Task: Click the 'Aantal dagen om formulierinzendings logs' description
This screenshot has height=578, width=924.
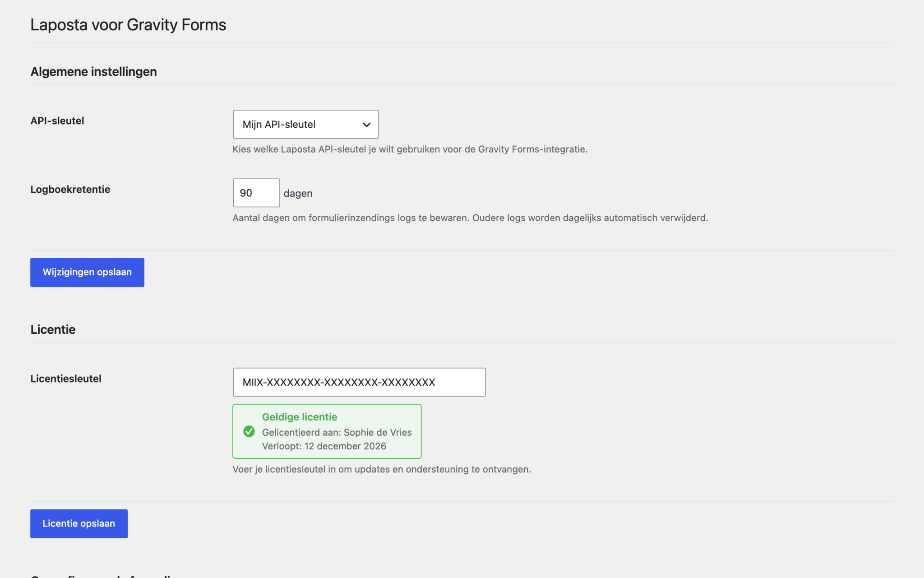Action: [470, 218]
